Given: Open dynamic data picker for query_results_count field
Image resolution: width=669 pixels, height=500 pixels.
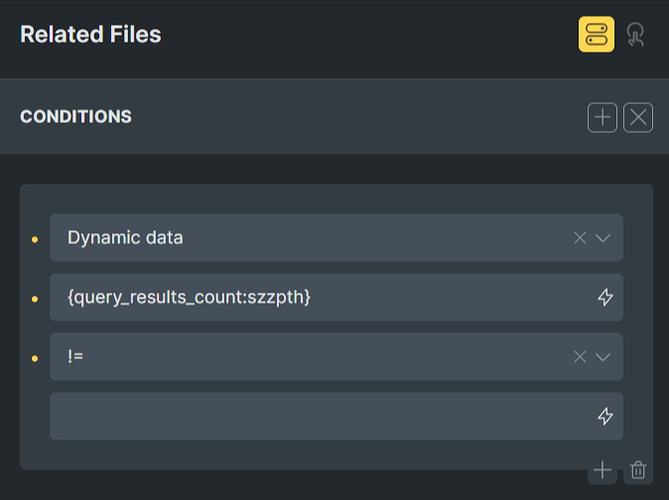Looking at the screenshot, I should 605,297.
